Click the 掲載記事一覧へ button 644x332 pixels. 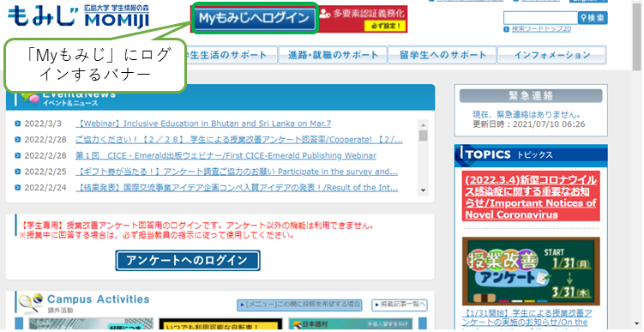(400, 305)
